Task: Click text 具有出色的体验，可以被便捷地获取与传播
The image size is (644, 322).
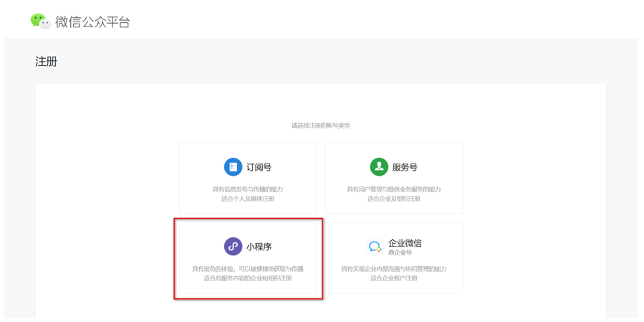Action: pos(248,269)
